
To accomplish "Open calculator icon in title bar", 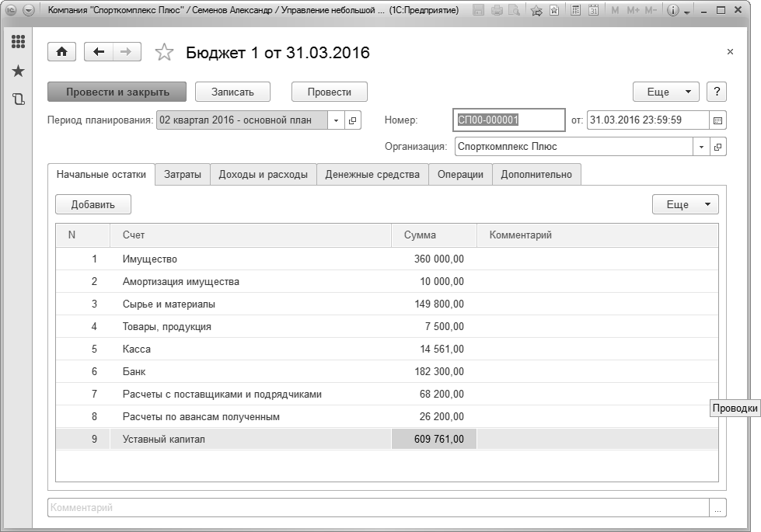I will click(x=575, y=9).
